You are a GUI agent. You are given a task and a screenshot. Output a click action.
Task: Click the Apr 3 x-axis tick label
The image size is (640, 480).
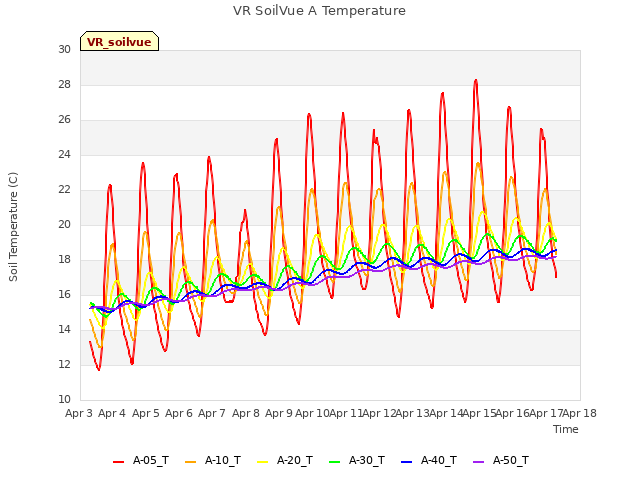(79, 413)
